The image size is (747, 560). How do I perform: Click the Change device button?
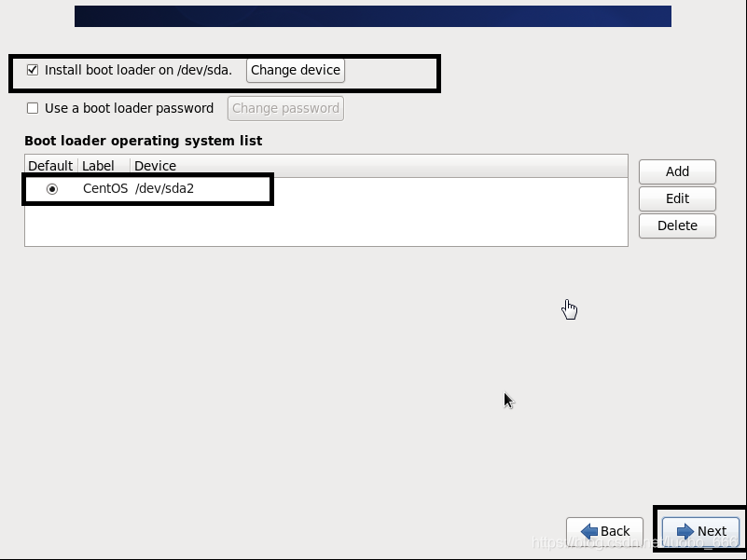[x=296, y=71]
